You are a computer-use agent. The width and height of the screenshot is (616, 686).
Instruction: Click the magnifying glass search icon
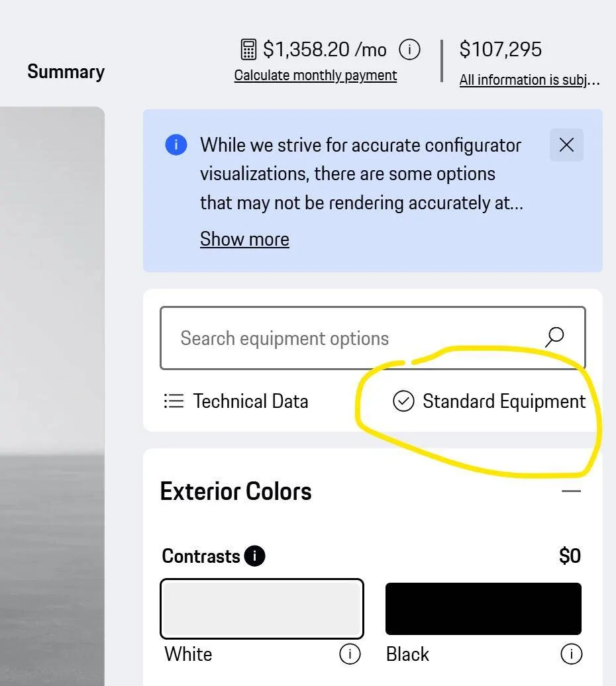[x=554, y=337]
